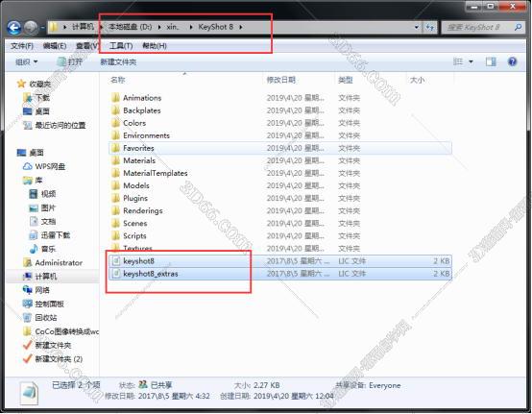This screenshot has width=532, height=414.
Task: Select the Favorites folder icon
Action: click(115, 148)
